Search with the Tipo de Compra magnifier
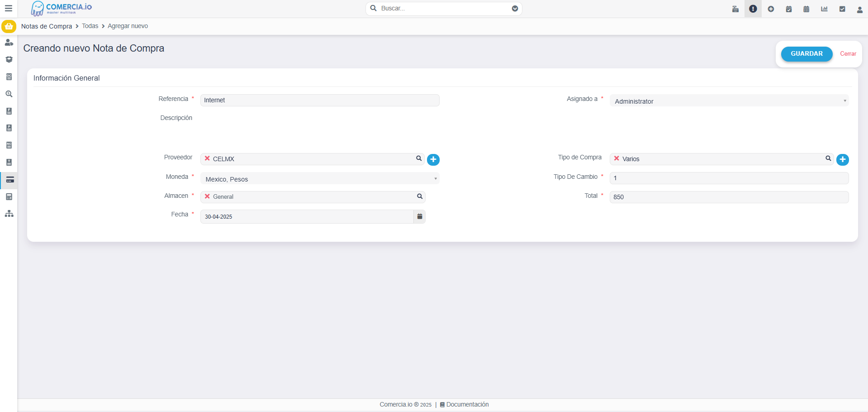This screenshot has width=868, height=412. (828, 158)
